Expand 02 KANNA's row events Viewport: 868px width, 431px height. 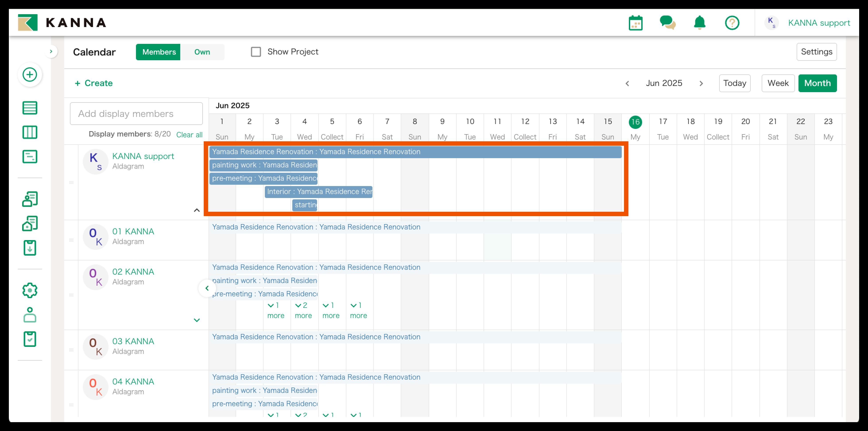(x=197, y=320)
